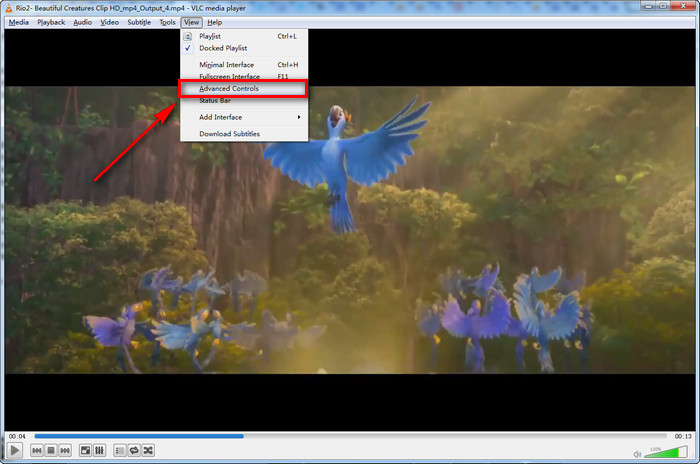Screen dimensions: 700x464
Task: Click the playlist icon beside Playlist entry
Action: pos(188,36)
